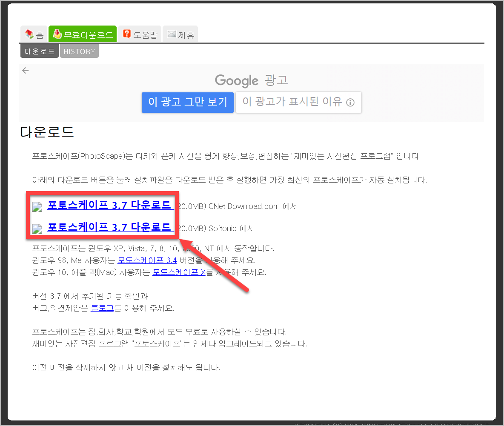The image size is (504, 426).
Task: Click the broken image icon beside the Softonic link
Action: 37,229
